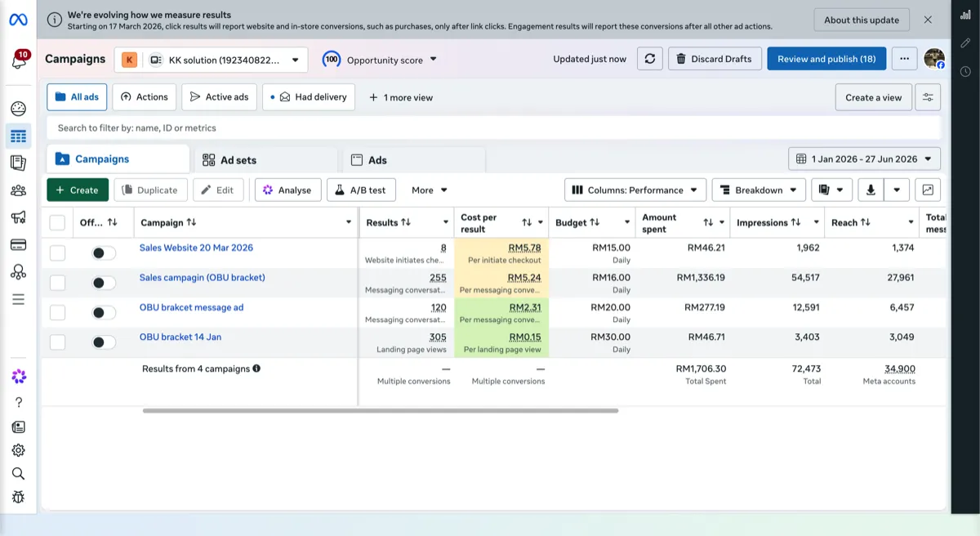Click the export download icon
The height and width of the screenshot is (536, 980).
click(x=871, y=190)
